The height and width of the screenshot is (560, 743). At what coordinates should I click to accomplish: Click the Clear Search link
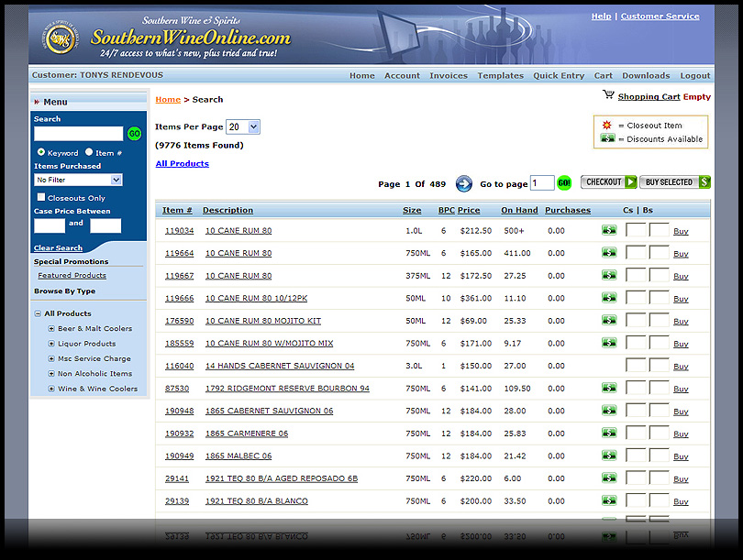point(58,247)
